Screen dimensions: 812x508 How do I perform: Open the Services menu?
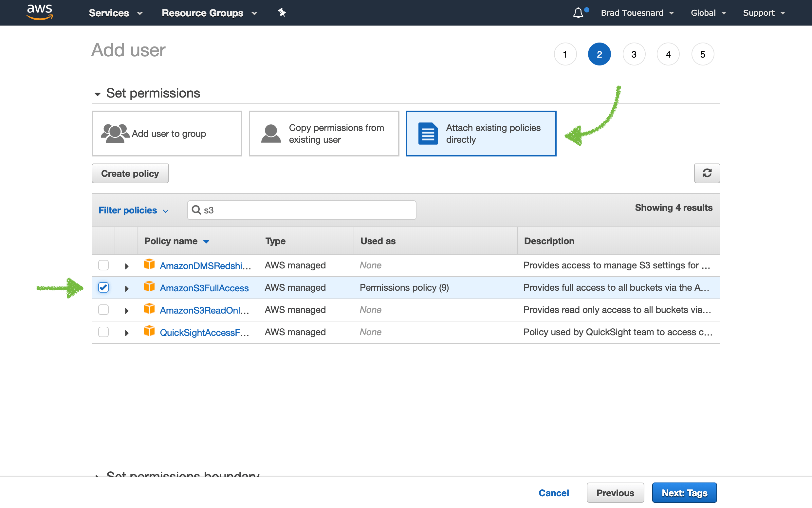[116, 13]
